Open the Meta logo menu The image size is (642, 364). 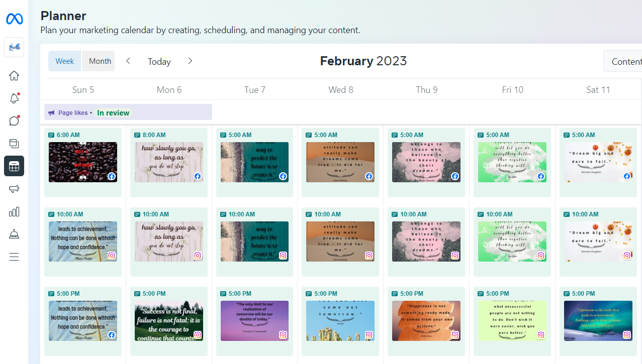point(14,19)
